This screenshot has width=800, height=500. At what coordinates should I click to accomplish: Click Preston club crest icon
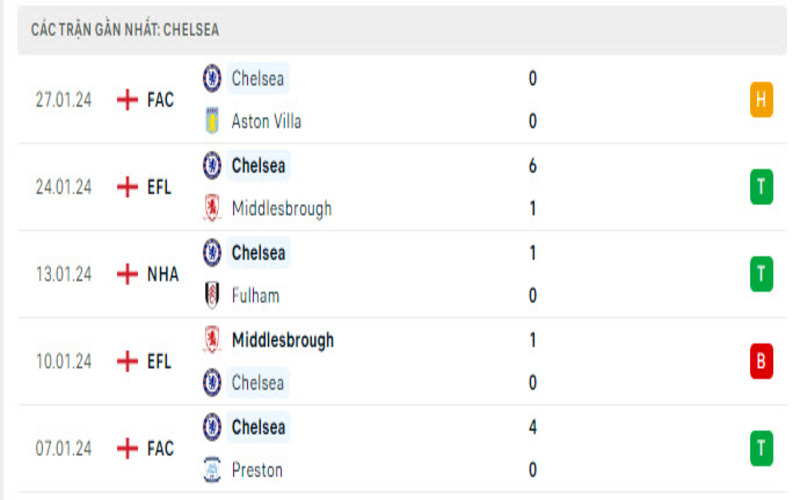point(212,470)
